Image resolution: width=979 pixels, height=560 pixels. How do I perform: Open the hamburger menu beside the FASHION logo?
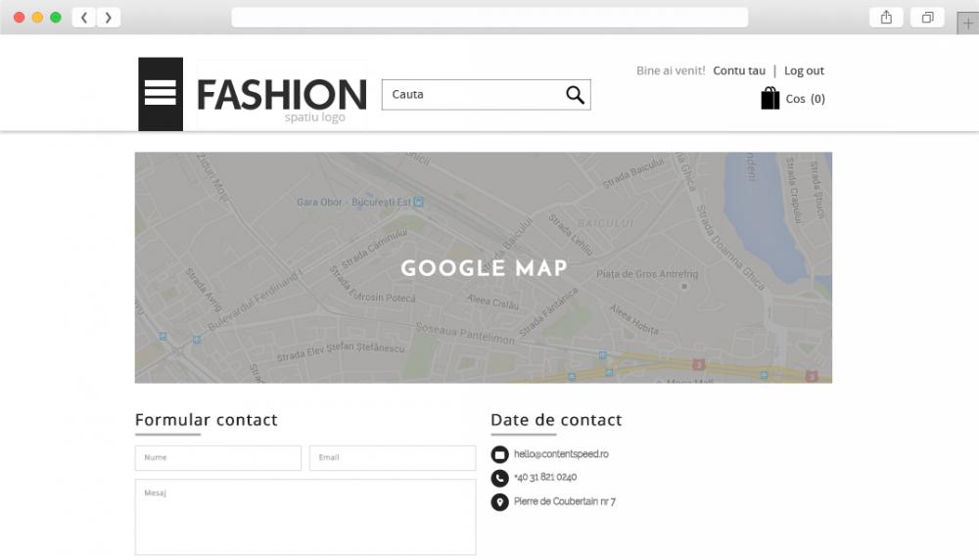click(x=161, y=94)
